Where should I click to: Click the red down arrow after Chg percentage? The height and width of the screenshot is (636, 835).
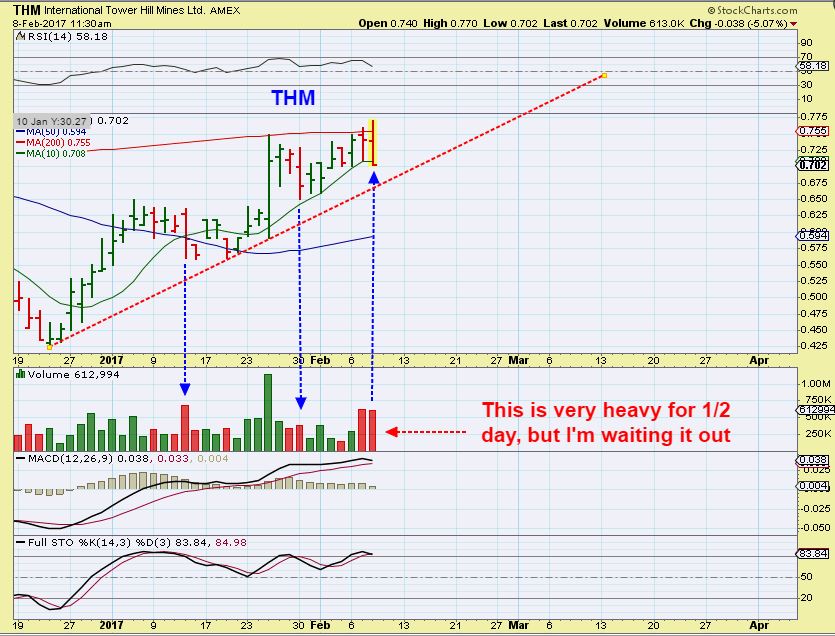[x=793, y=24]
